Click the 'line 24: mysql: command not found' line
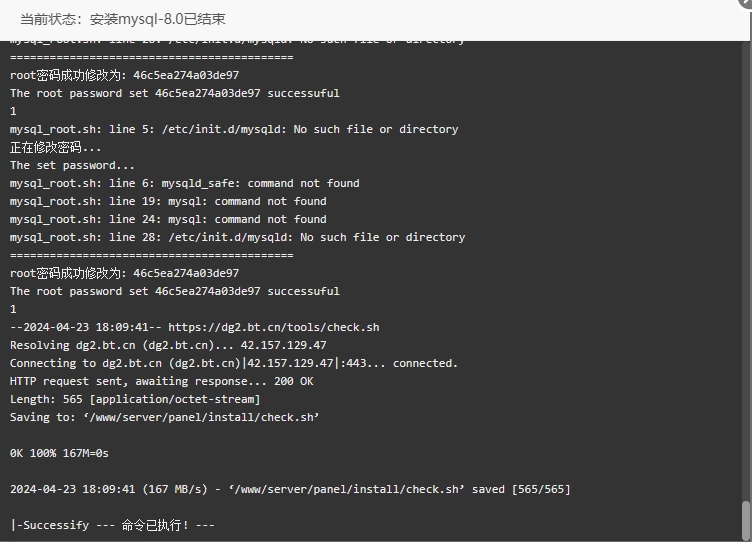The width and height of the screenshot is (752, 542). point(168,219)
